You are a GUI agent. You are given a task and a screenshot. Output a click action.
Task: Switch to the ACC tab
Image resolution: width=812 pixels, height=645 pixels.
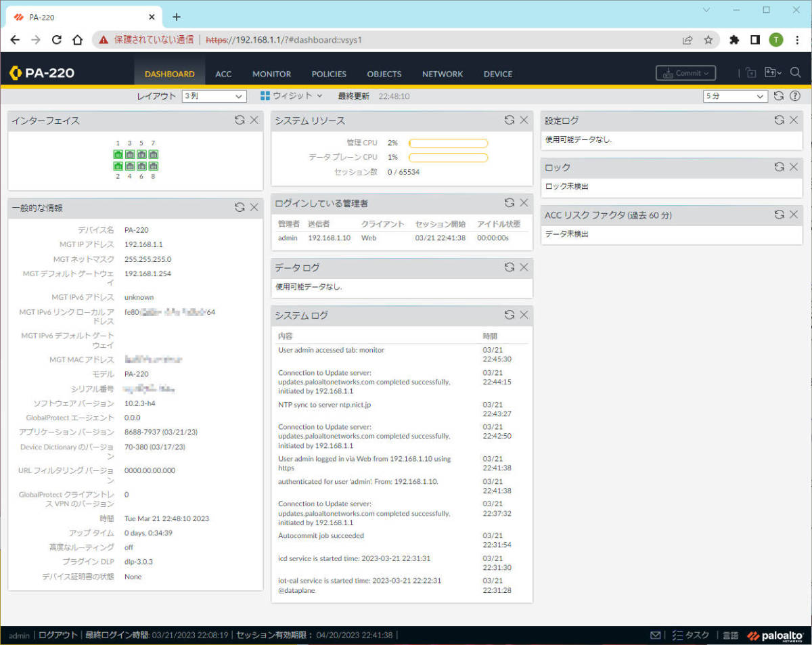223,74
